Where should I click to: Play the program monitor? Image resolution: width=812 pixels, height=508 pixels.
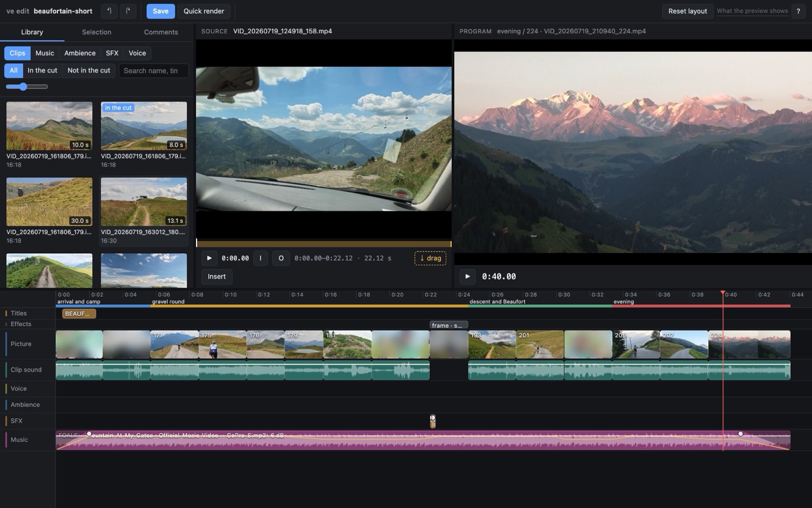coord(467,277)
